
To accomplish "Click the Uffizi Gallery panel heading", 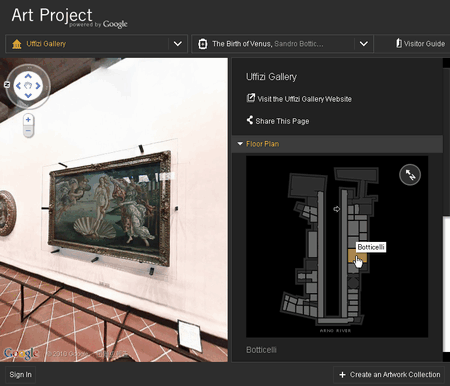I will (x=271, y=77).
